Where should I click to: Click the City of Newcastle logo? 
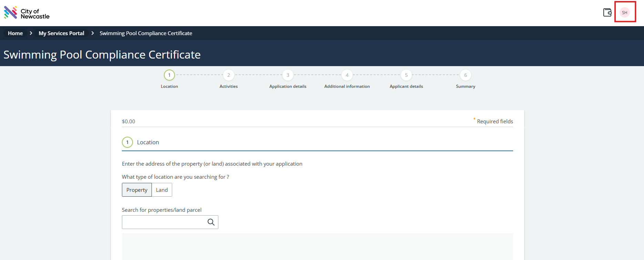pos(27,13)
